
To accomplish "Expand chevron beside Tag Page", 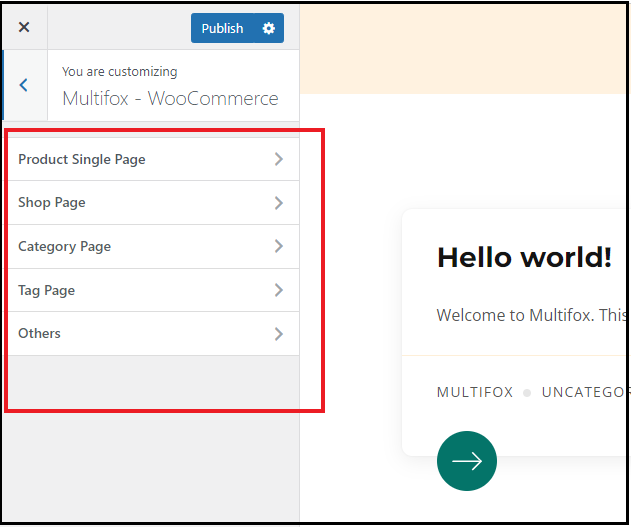I will (x=278, y=290).
